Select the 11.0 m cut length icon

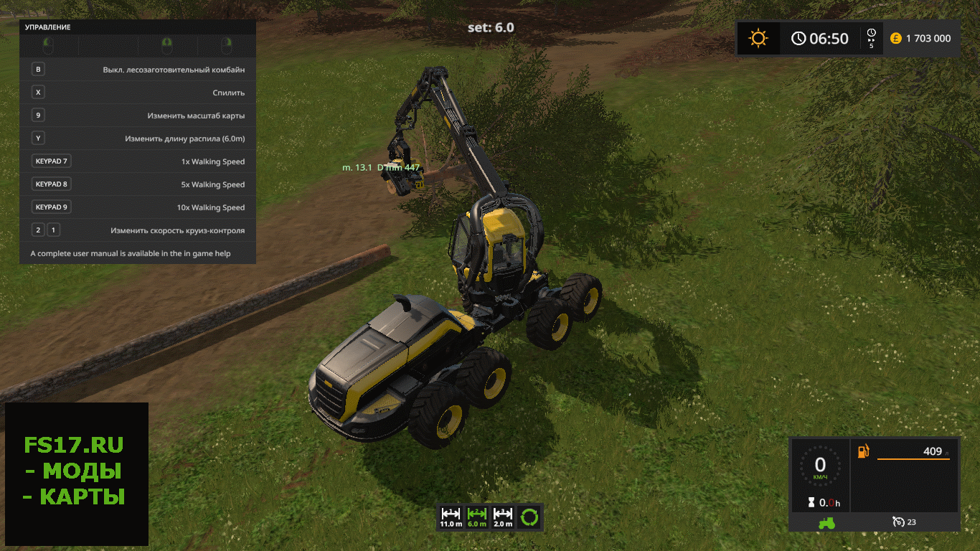pos(451,517)
